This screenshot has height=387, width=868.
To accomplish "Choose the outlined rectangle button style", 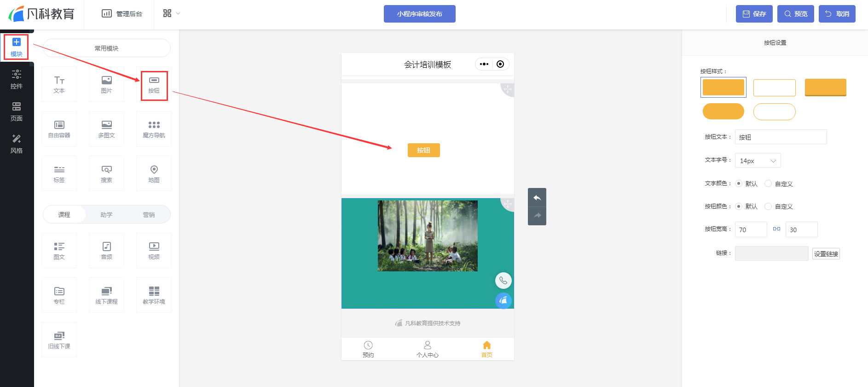I will 775,88.
